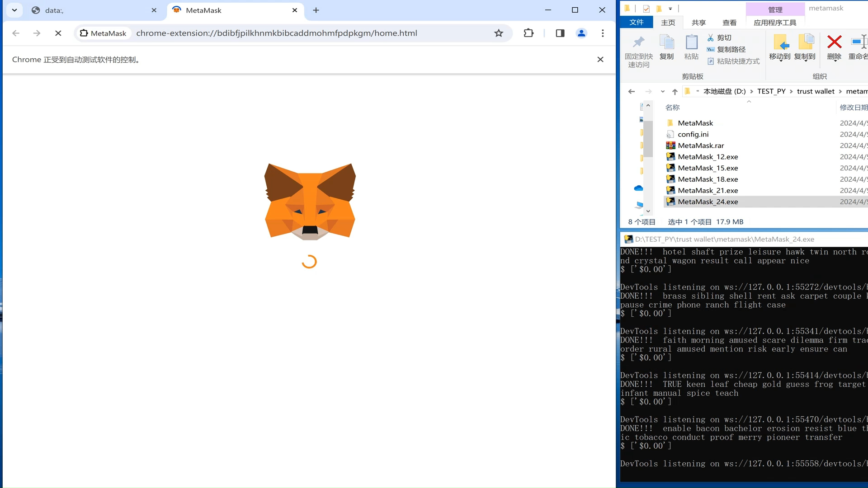Click trust wallet breadcrumb segment
This screenshot has width=868, height=488.
click(816, 91)
